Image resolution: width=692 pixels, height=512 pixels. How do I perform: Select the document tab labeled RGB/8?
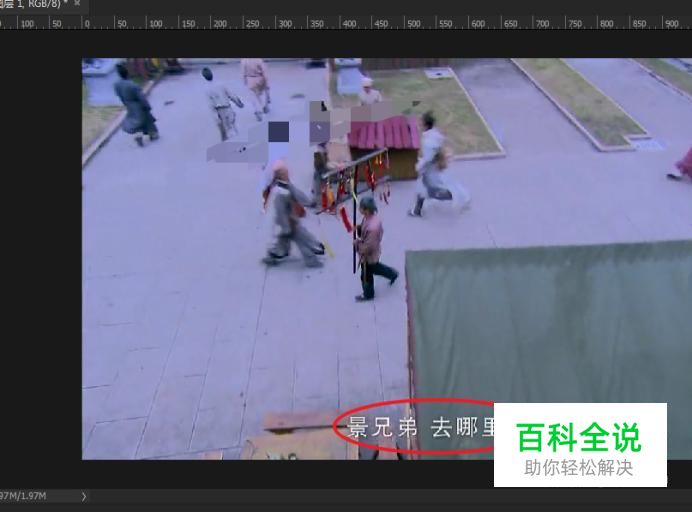(43, 5)
